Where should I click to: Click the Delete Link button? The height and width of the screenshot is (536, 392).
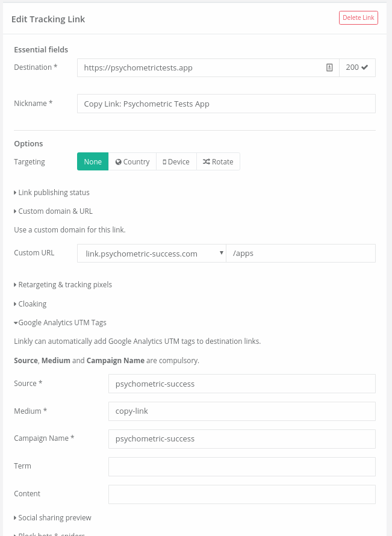coord(358,18)
